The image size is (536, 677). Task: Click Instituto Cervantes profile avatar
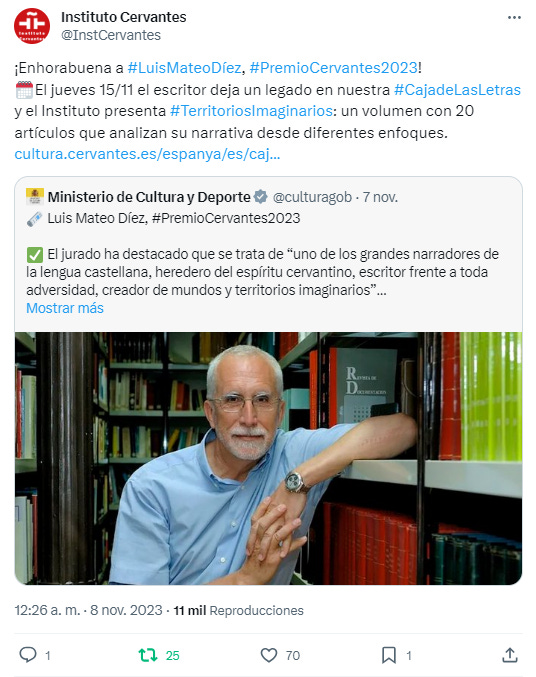[x=32, y=26]
